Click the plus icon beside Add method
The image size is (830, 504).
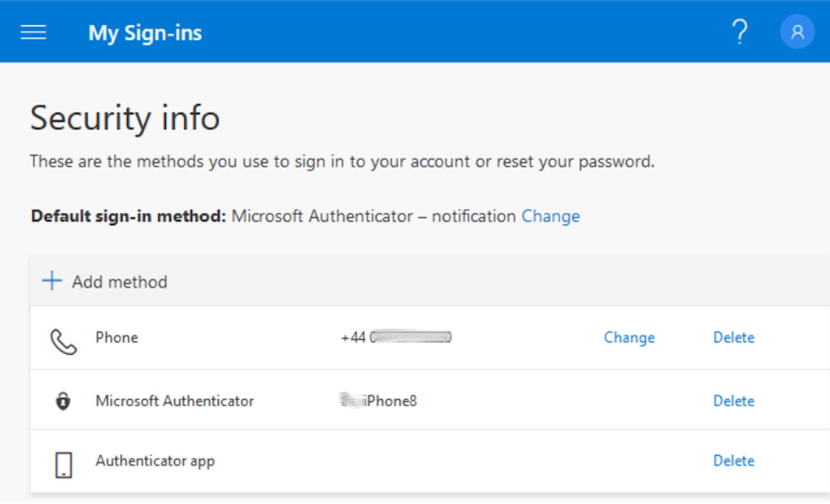51,281
